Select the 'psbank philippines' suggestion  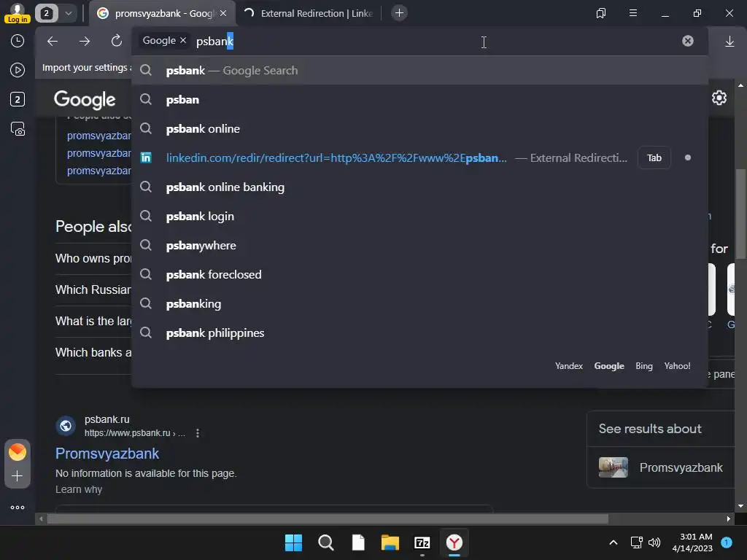(x=419, y=332)
